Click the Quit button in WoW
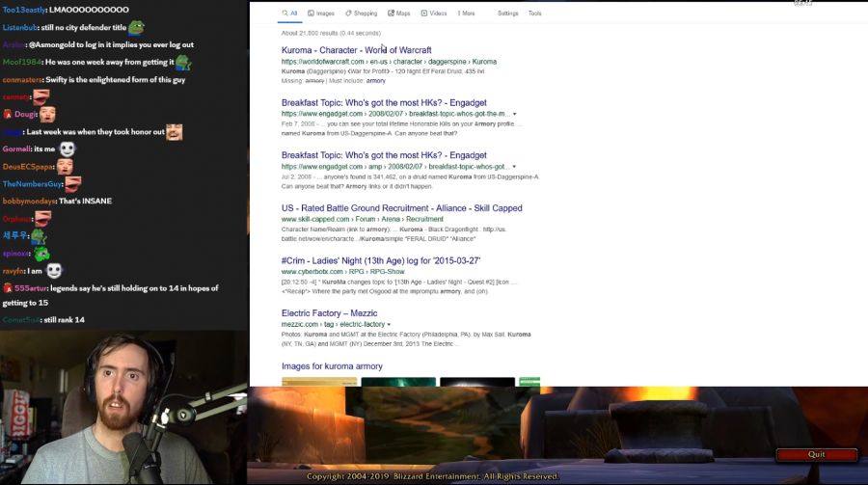 816,454
